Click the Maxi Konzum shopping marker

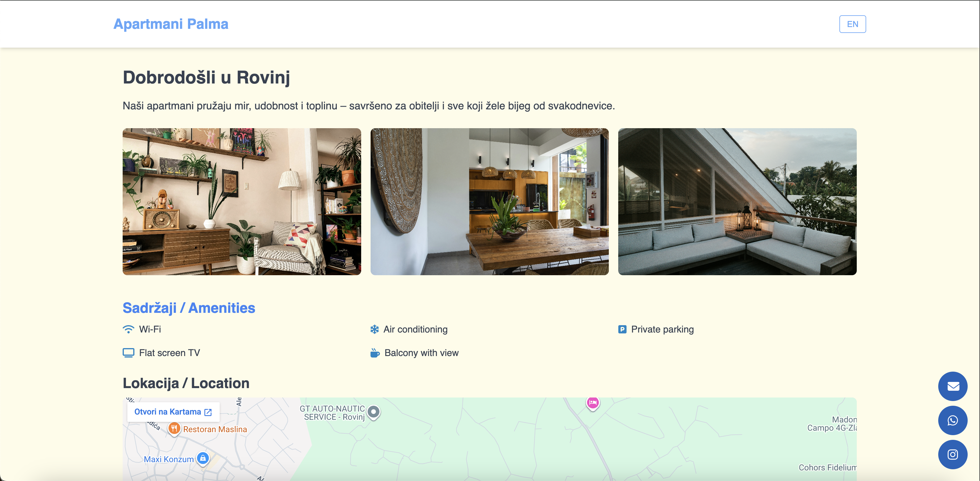(x=203, y=458)
